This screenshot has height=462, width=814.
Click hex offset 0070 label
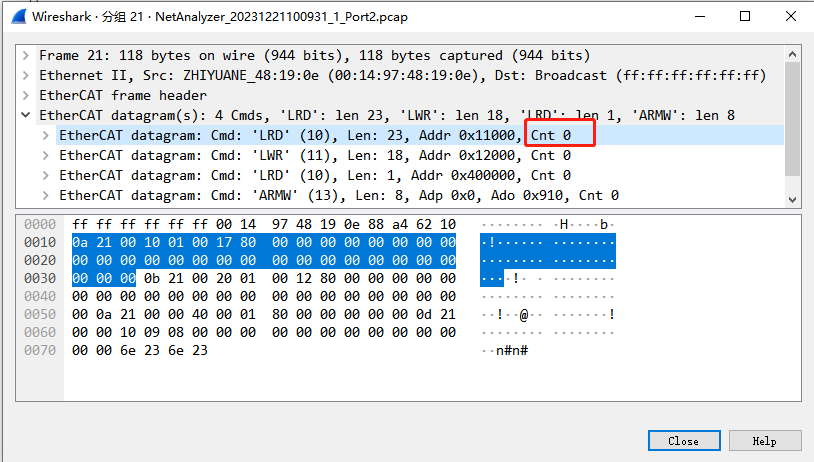click(40, 350)
